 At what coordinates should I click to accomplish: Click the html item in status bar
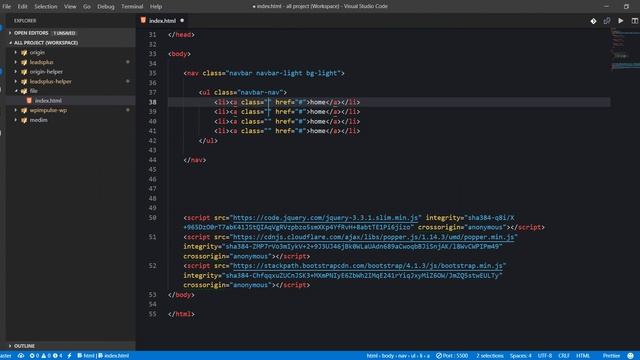[x=86, y=356]
